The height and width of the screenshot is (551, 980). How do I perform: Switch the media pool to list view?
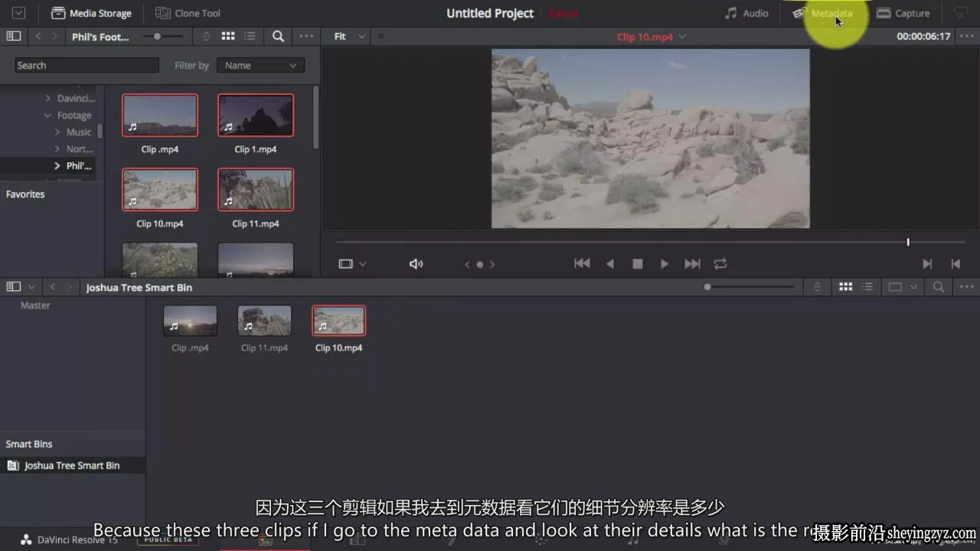pos(867,287)
